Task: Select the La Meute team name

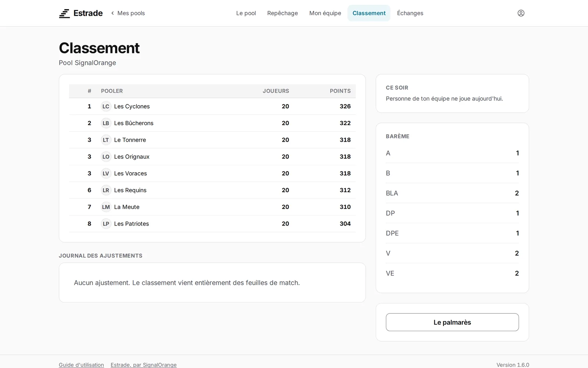Action: click(127, 207)
